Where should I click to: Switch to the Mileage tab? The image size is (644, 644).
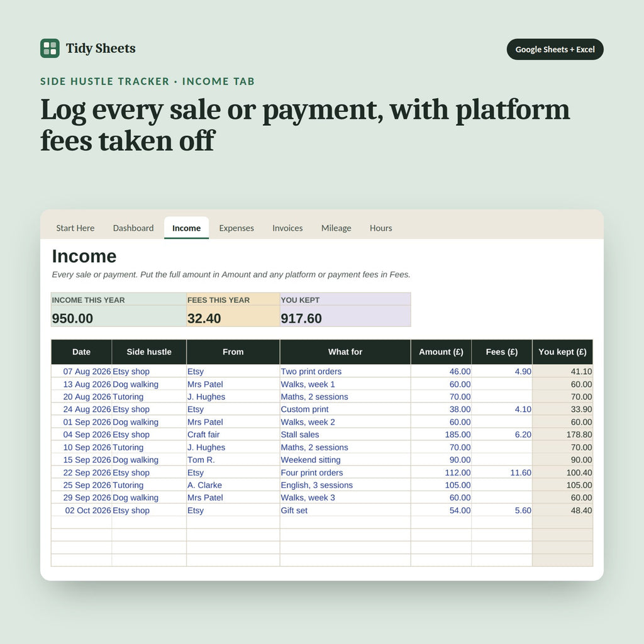pos(336,228)
